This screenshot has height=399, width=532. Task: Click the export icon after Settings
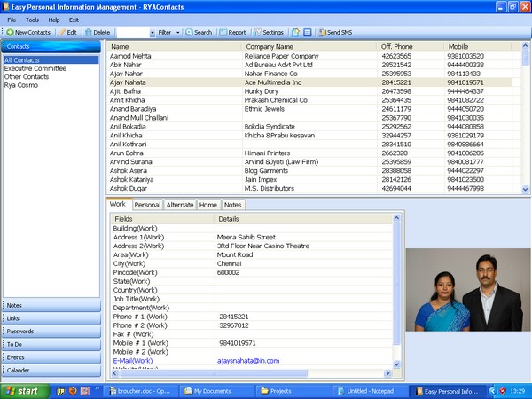[x=295, y=33]
